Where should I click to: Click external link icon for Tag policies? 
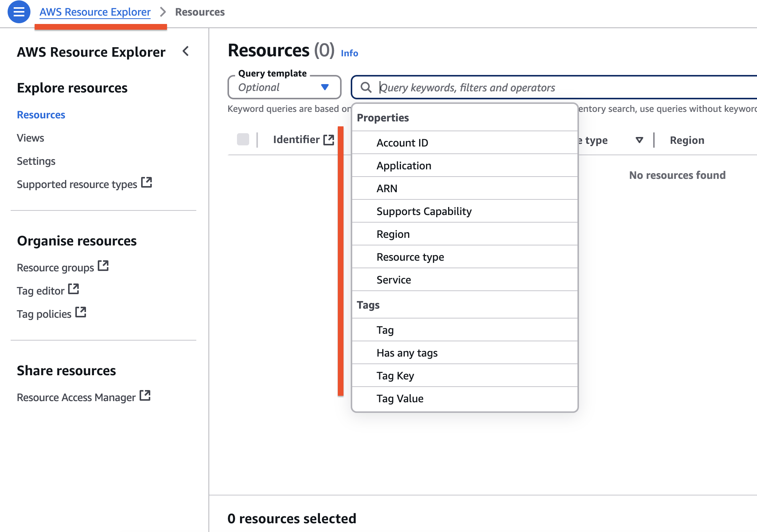81,312
